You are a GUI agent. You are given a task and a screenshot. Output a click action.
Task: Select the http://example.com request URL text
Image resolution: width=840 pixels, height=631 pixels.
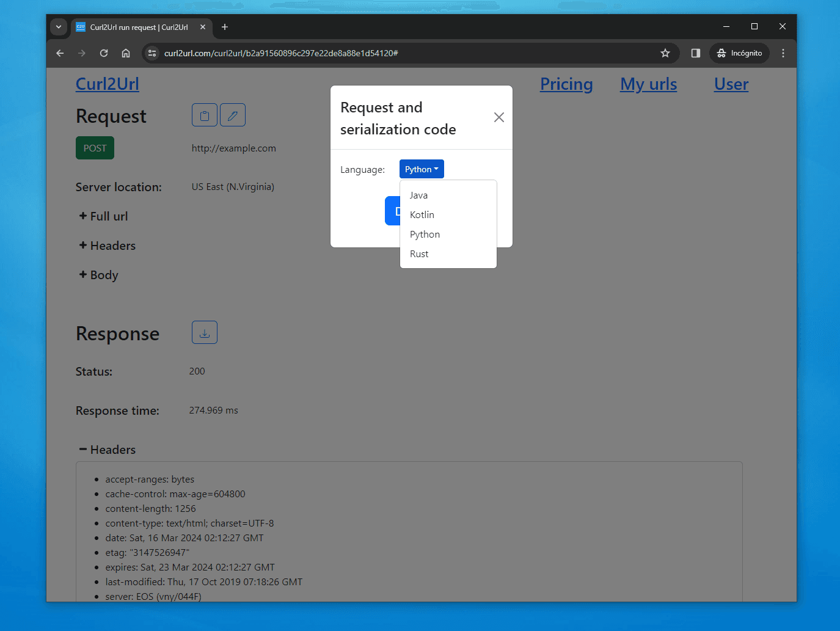coord(234,148)
